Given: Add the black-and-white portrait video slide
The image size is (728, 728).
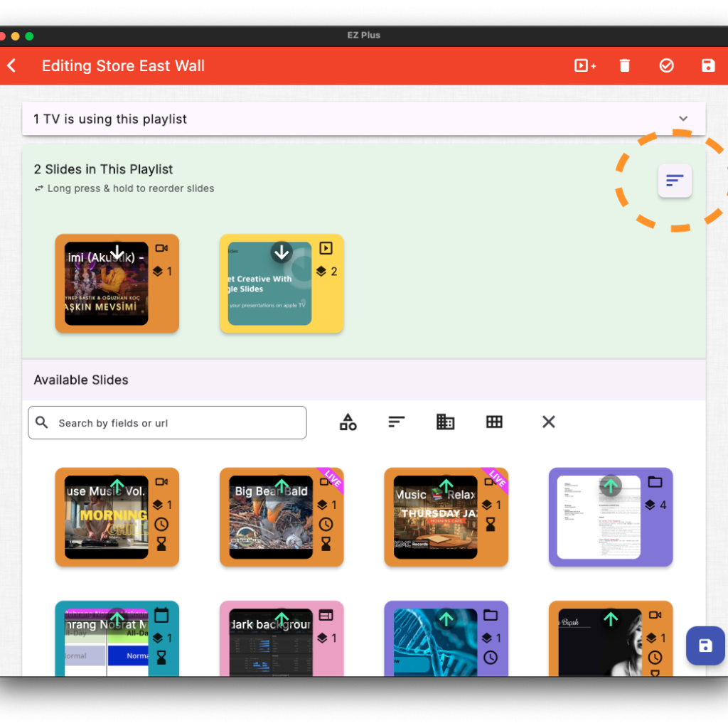Looking at the screenshot, I should click(611, 619).
